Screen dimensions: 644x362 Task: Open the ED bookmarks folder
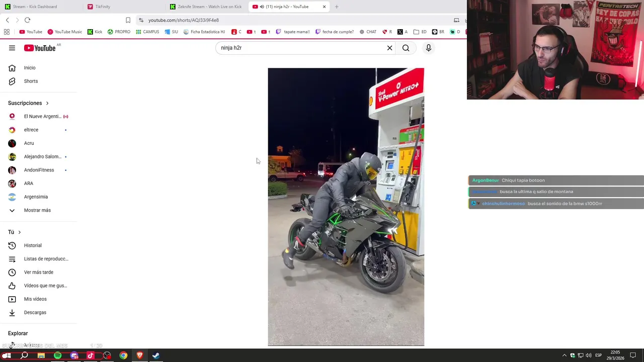pyautogui.click(x=420, y=32)
